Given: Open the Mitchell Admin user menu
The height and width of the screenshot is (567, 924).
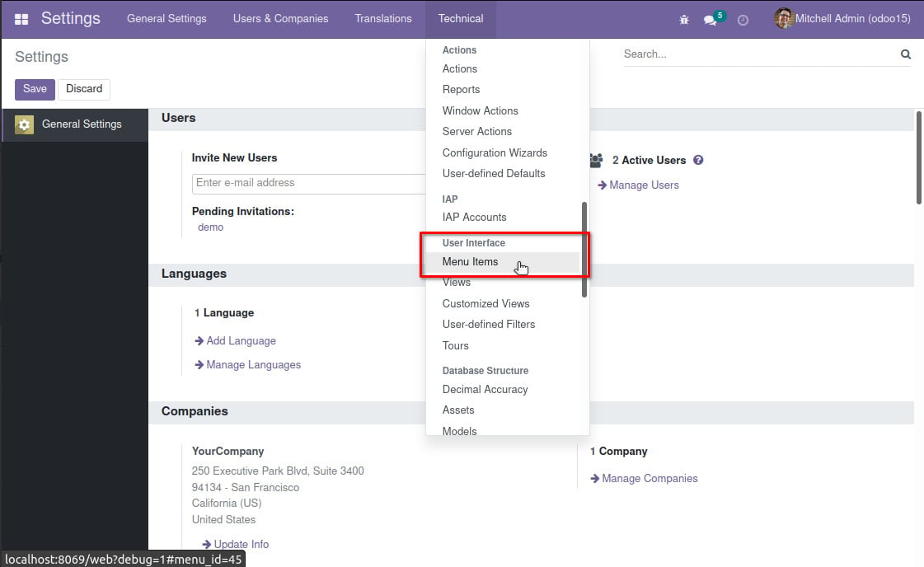Looking at the screenshot, I should 842,19.
